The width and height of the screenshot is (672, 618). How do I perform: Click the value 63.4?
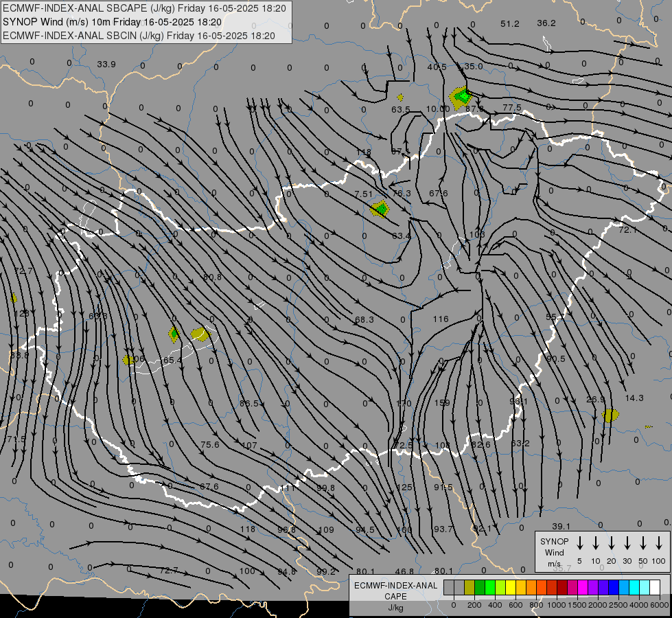click(x=402, y=236)
